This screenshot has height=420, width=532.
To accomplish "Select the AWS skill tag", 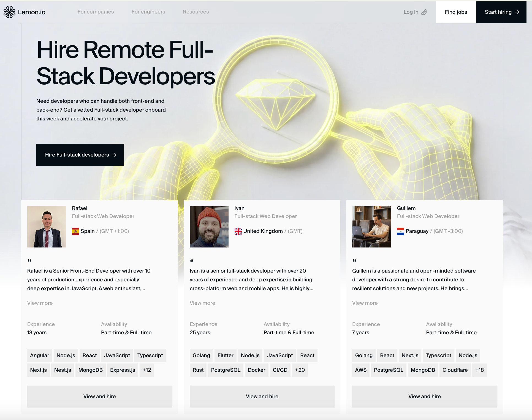I will tap(361, 370).
